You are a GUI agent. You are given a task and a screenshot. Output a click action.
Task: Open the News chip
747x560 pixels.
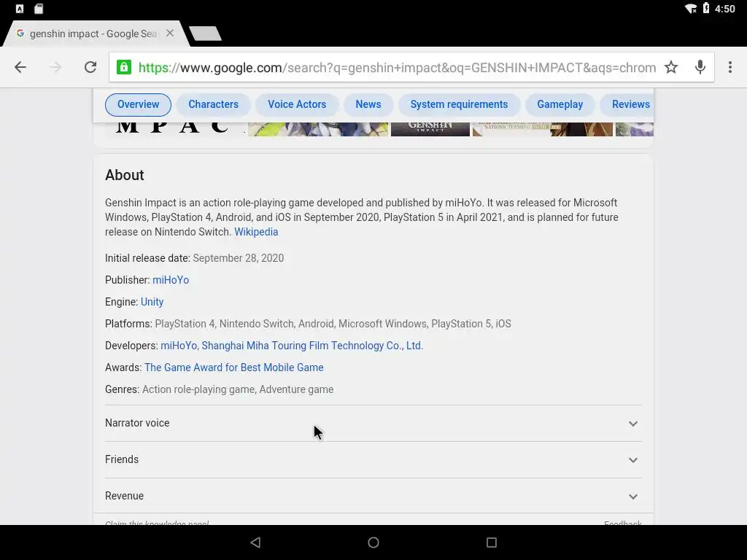point(368,105)
